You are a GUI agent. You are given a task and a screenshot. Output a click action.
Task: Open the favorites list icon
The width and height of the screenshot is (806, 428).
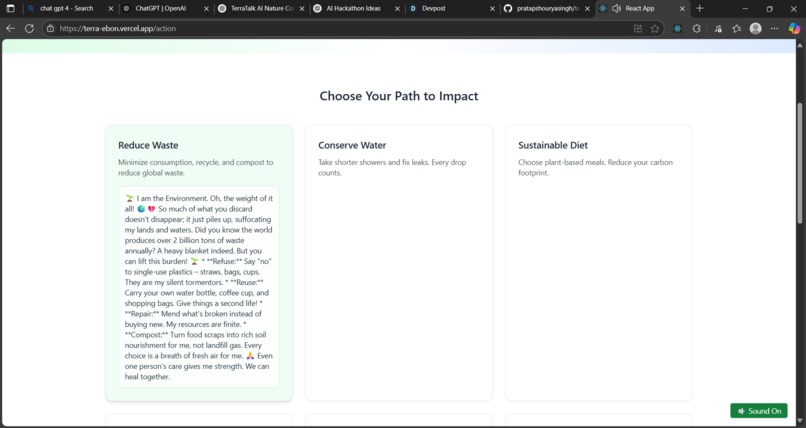click(737, 29)
